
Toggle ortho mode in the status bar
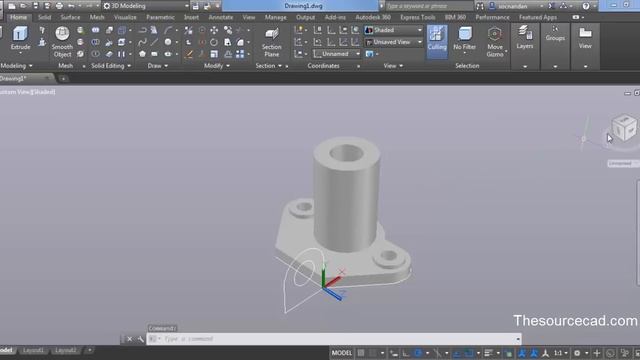click(406, 353)
